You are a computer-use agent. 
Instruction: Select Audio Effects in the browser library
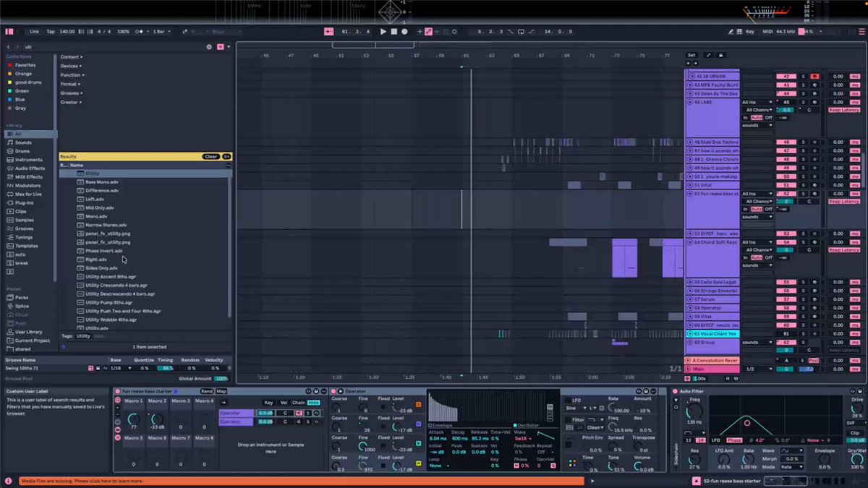pyautogui.click(x=30, y=168)
